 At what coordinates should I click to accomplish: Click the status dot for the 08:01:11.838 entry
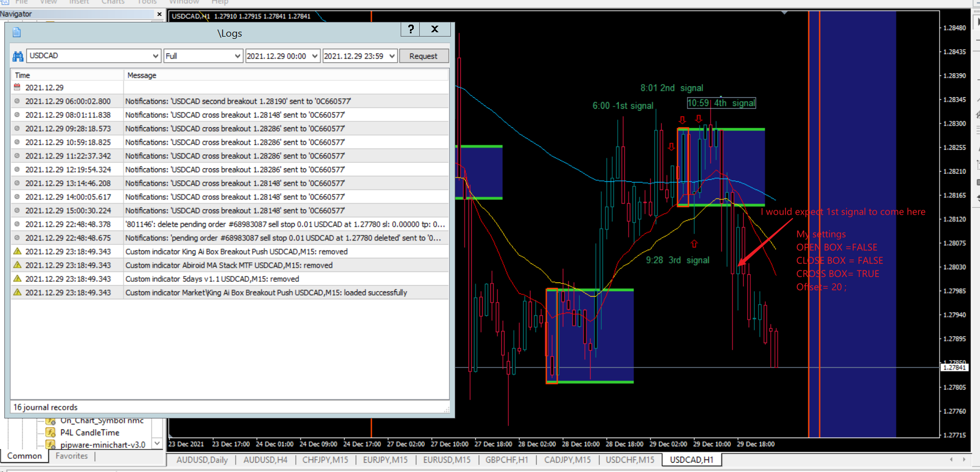pos(17,115)
